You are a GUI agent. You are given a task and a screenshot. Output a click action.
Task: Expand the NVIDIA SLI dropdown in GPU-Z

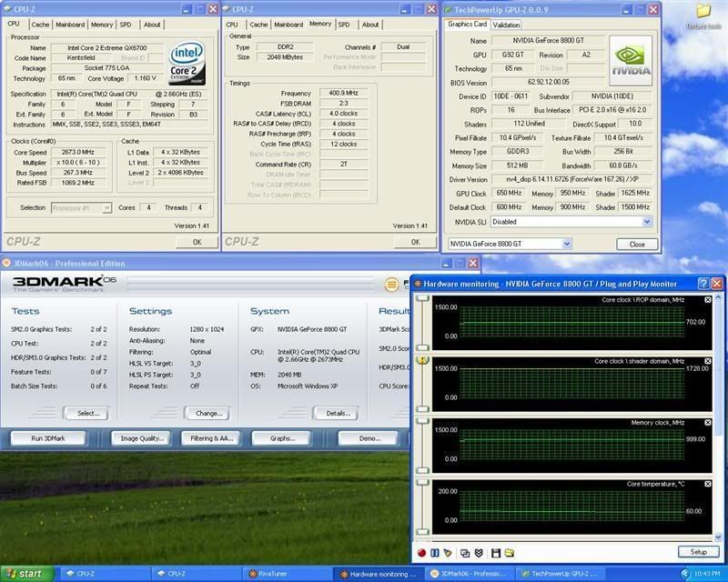coord(647,221)
